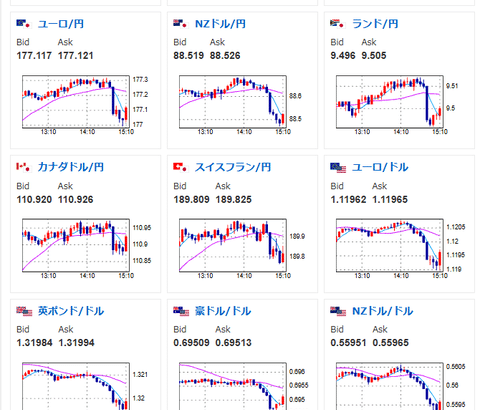Screen dimensions: 480x410
Task: Open the カナダドル/円 currency pair link
Action: click(71, 167)
